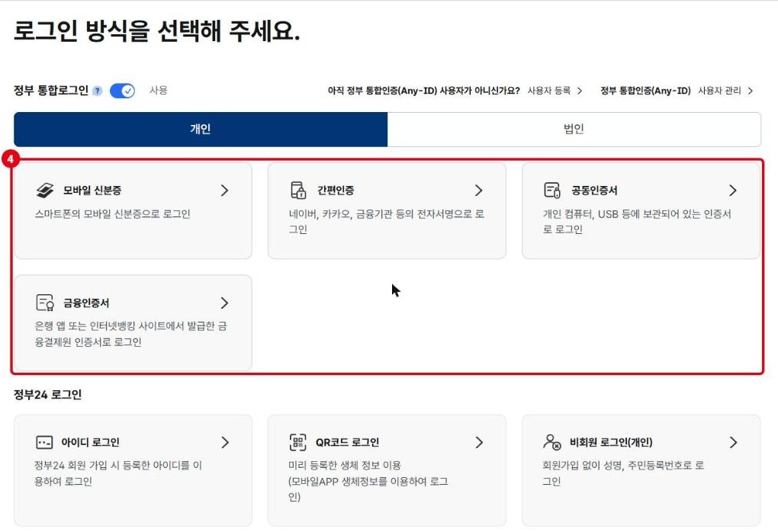Open the 사용자 등록 link
The image size is (778, 532).
pos(548,91)
